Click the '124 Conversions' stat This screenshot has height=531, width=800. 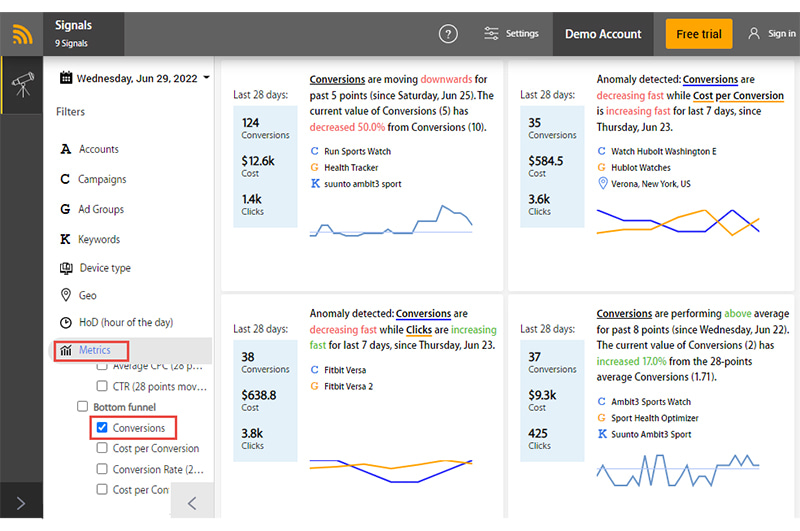265,128
